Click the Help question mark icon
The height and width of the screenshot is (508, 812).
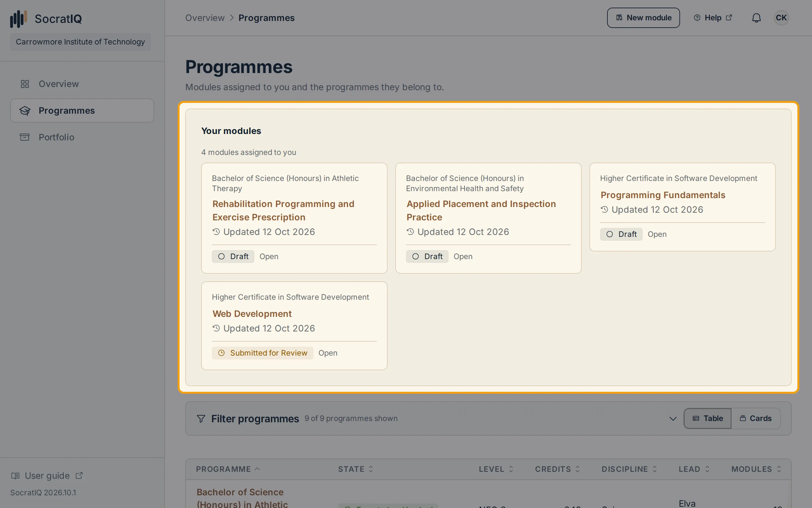pyautogui.click(x=697, y=18)
